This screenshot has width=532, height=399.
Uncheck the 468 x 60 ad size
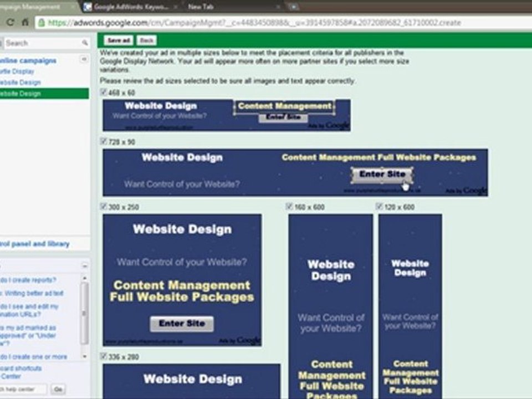104,92
